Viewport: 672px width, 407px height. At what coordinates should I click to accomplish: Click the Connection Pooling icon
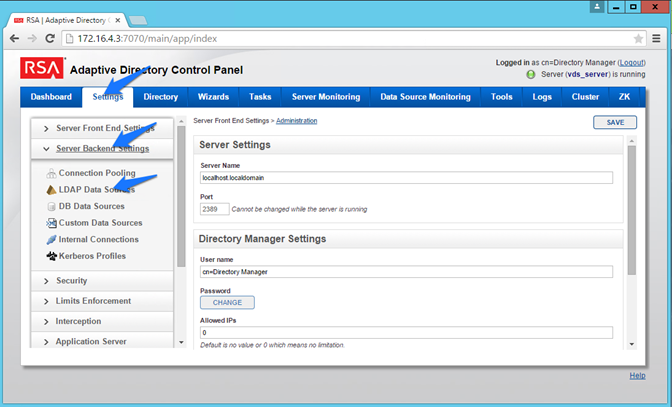(x=51, y=173)
